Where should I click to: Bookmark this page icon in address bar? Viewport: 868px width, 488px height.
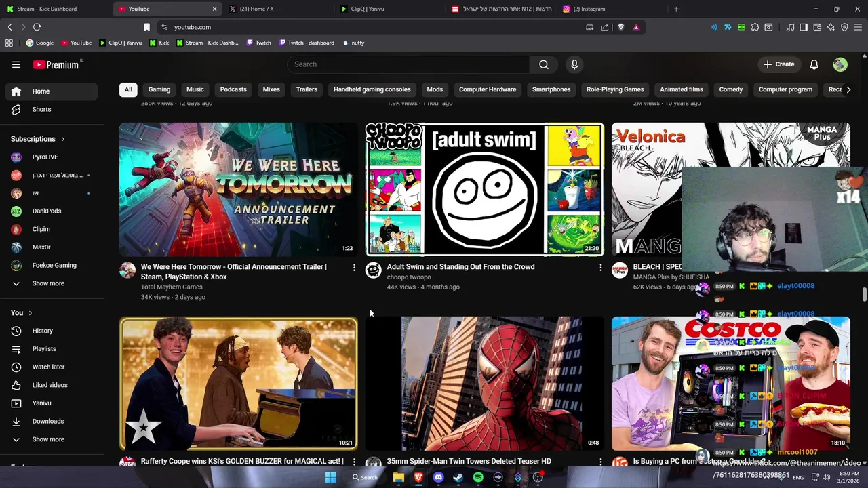146,27
